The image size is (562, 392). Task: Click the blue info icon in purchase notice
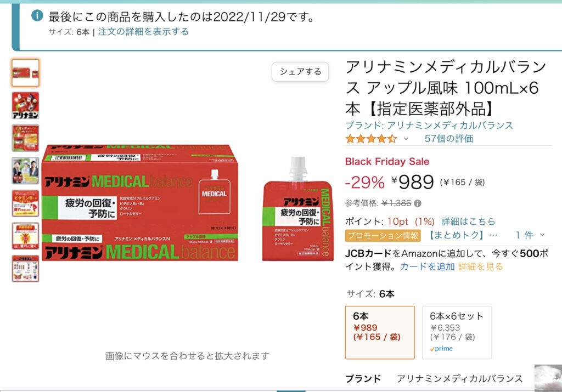[x=37, y=15]
